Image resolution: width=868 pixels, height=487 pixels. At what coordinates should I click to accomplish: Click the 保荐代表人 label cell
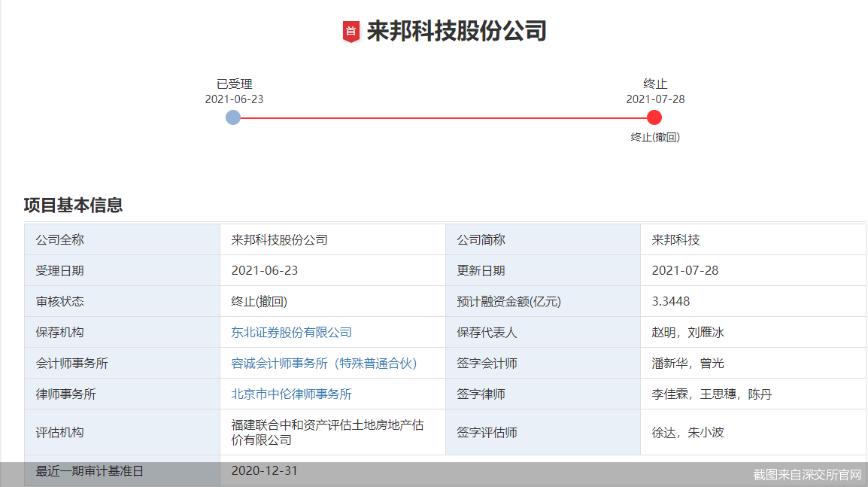tap(543, 333)
